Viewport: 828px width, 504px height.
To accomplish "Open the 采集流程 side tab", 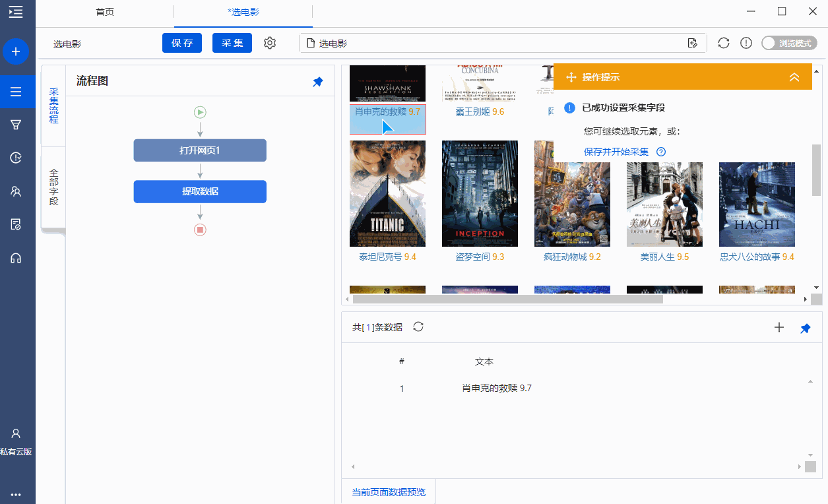I will coord(53,106).
